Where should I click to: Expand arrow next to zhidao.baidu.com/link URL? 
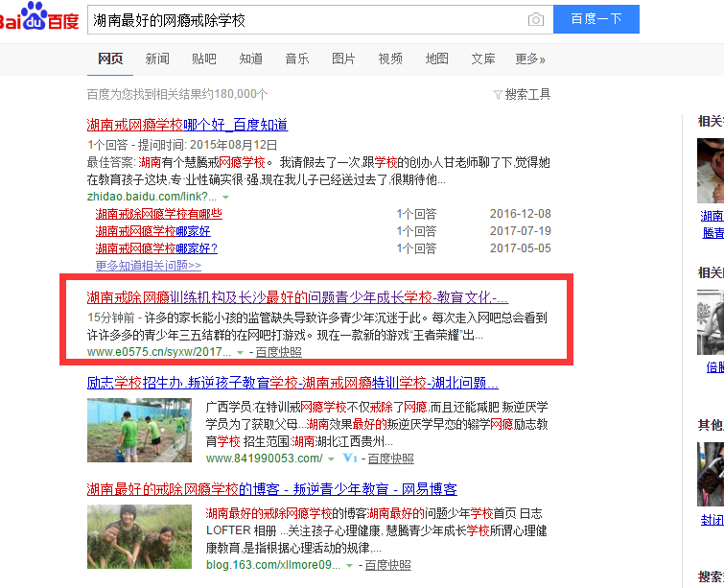pos(225,197)
